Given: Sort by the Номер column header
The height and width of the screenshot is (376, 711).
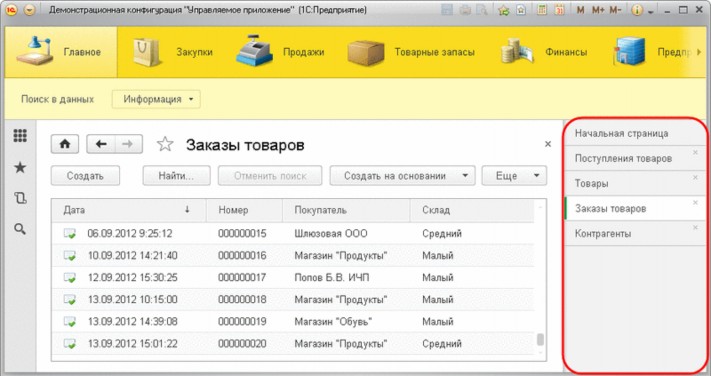Looking at the screenshot, I should click(244, 210).
